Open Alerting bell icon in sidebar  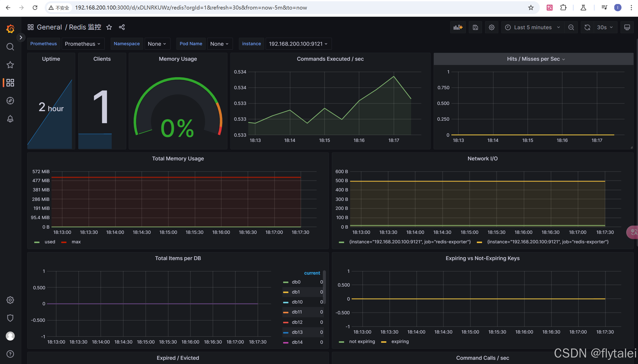pyautogui.click(x=10, y=119)
